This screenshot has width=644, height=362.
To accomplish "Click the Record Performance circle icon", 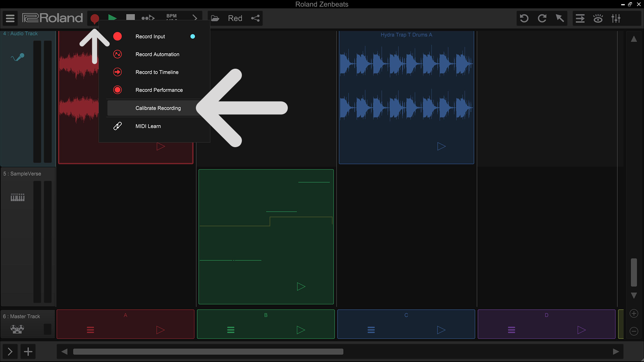I will point(117,90).
